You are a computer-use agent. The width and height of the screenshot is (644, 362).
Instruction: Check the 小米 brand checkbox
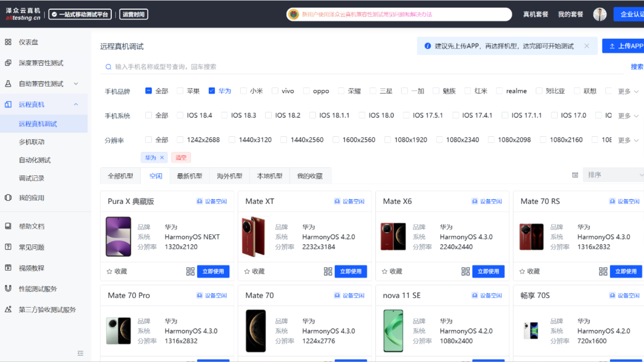tap(243, 91)
